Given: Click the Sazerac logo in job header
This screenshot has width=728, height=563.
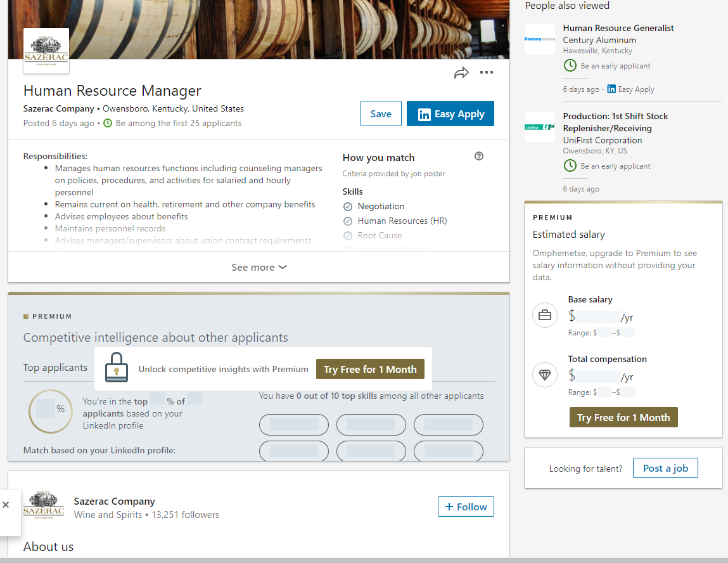Looking at the screenshot, I should (46, 51).
